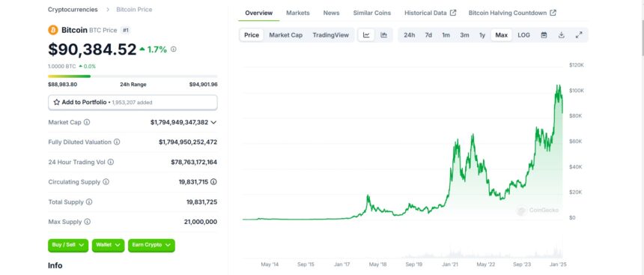
Task: Switch to line chart view icon
Action: point(366,35)
